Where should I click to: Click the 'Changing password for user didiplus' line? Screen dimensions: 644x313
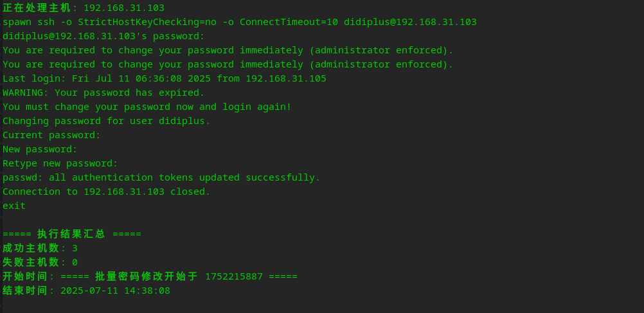point(106,121)
